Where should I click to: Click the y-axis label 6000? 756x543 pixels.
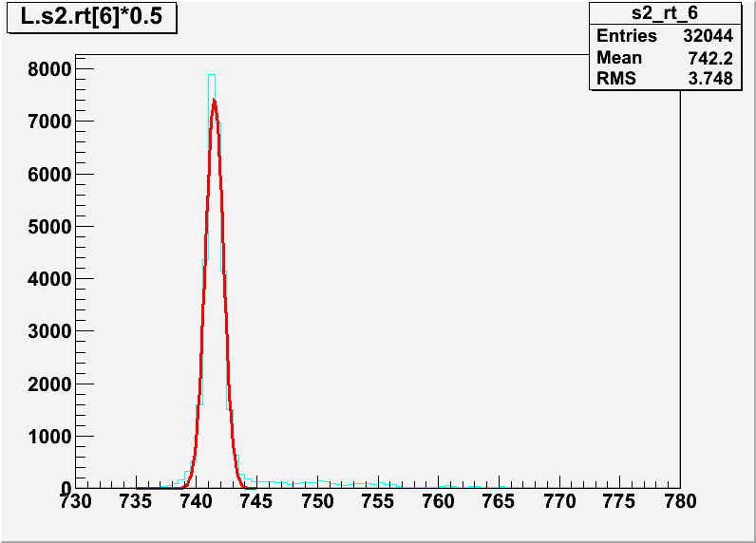[x=49, y=175]
